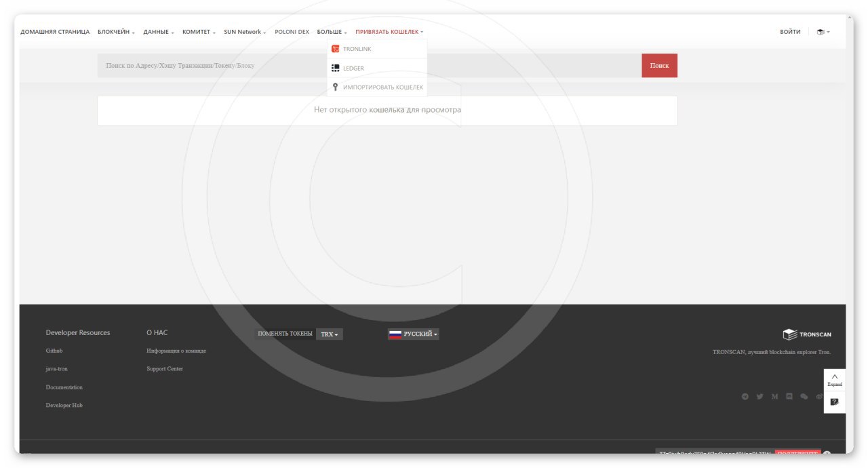868x468 pixels.
Task: Open the TRX token switcher dropdown
Action: [330, 334]
